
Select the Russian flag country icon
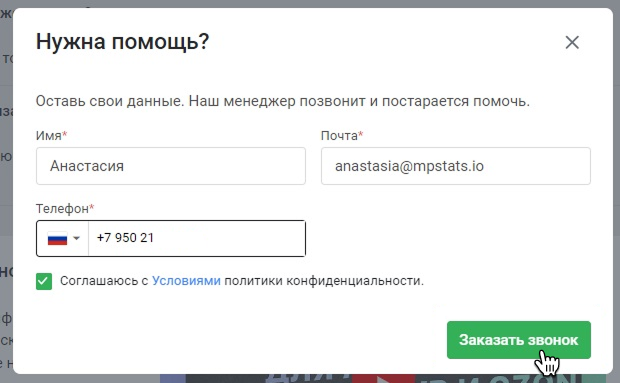pyautogui.click(x=57, y=238)
